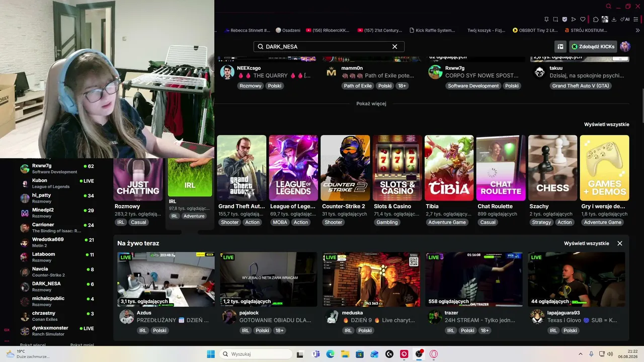Open Carrioner in the sidebar channel list

pyautogui.click(x=57, y=227)
